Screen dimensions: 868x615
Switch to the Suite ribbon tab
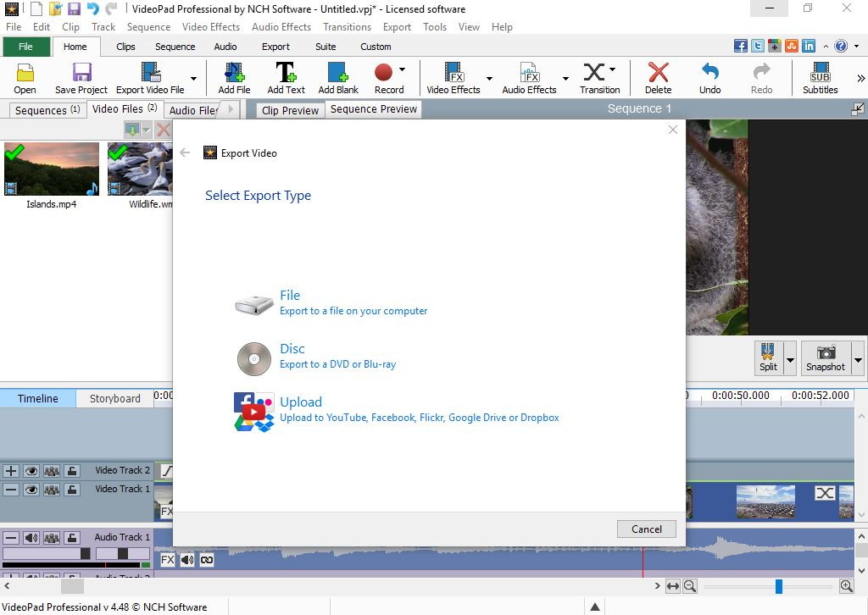point(325,47)
